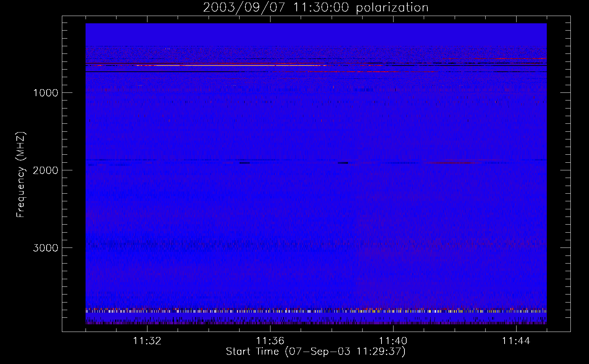589x364 pixels.
Task: Click the 11:40 time tick label
Action: point(393,341)
